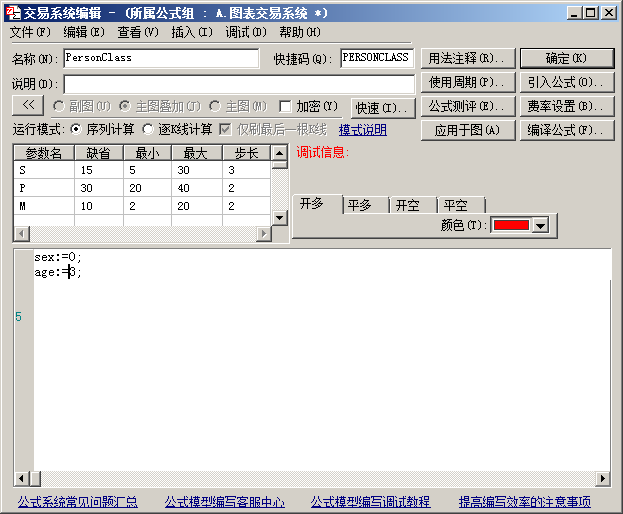The height and width of the screenshot is (514, 623).
Task: Click the code line sex:=0;
Action: [x=58, y=257]
